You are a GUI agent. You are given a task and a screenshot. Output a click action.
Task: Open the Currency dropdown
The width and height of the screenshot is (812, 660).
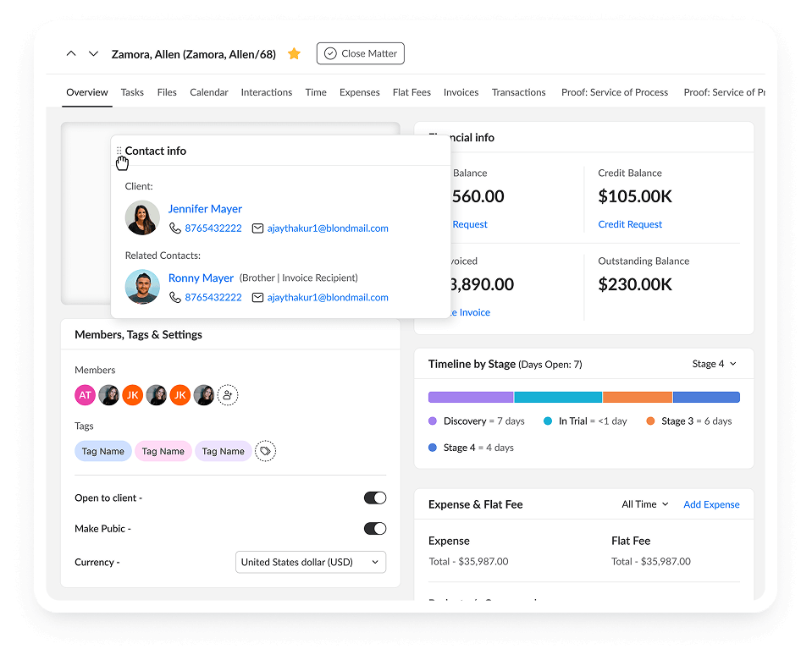(310, 562)
